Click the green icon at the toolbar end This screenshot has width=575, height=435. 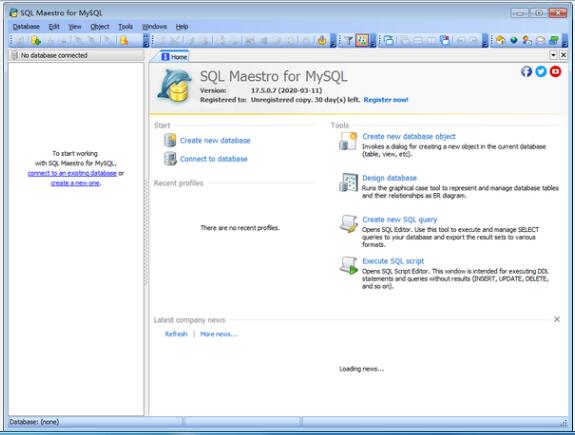coord(554,40)
